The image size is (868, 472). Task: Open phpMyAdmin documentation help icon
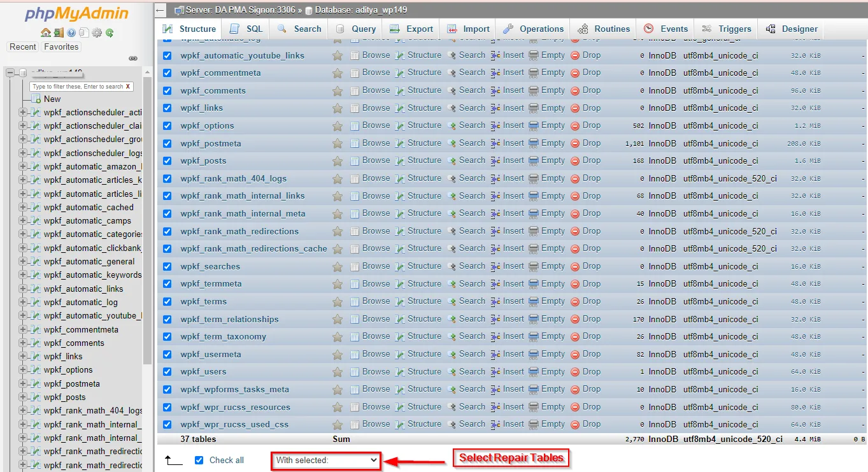71,32
